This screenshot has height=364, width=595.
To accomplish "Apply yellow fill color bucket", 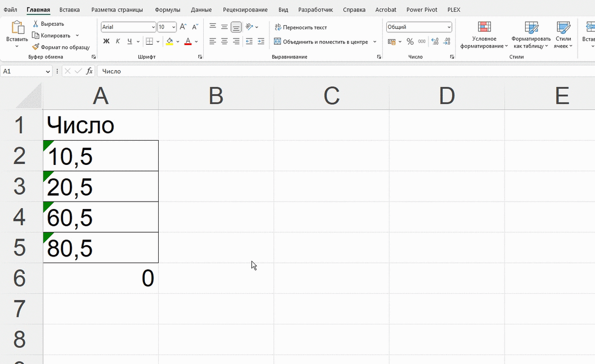I will (170, 42).
